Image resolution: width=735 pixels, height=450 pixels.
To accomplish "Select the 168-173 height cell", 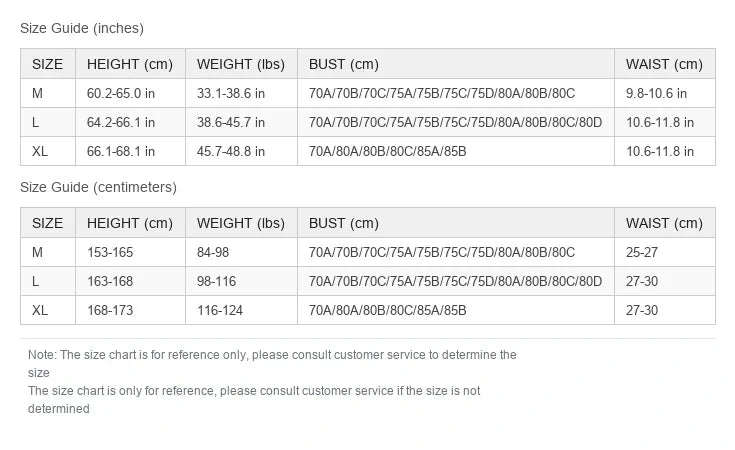I will 130,310.
